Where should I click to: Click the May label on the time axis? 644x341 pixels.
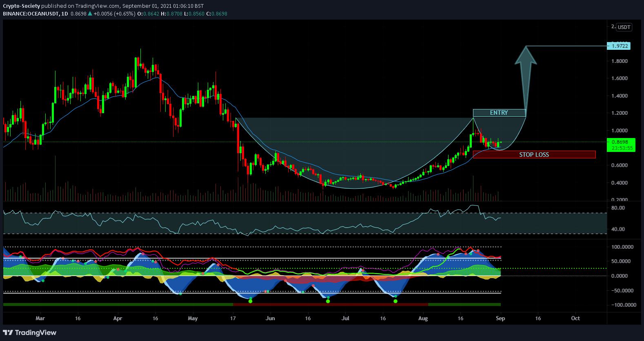193,318
